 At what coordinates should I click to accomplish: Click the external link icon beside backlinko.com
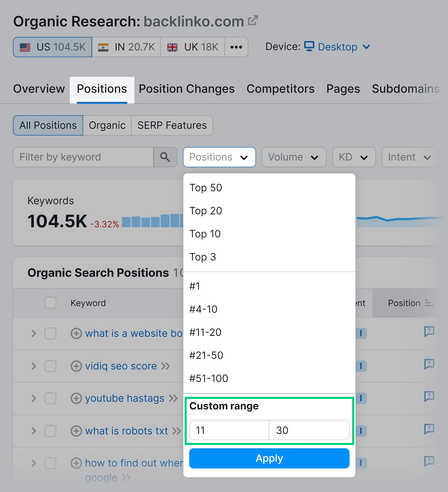click(253, 20)
